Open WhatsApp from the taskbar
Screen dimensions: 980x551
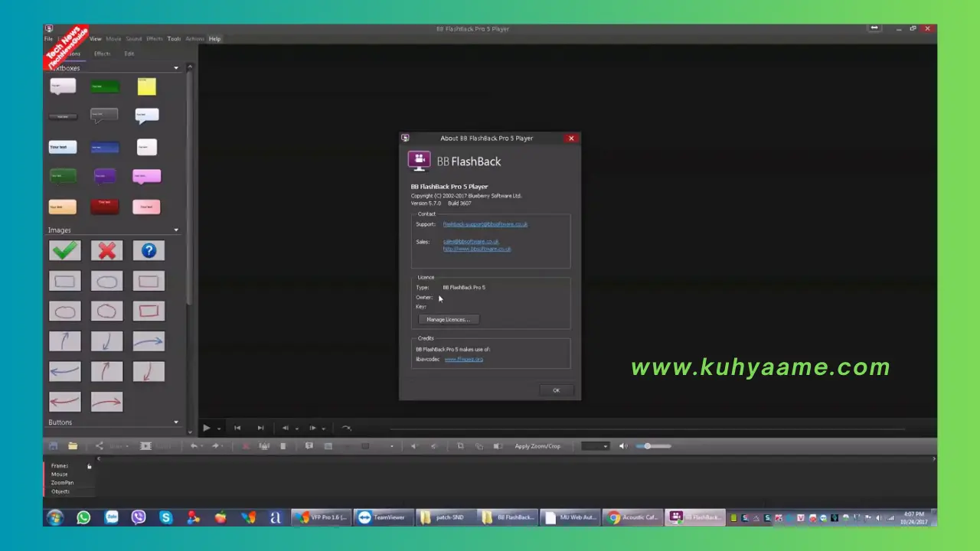click(x=83, y=517)
